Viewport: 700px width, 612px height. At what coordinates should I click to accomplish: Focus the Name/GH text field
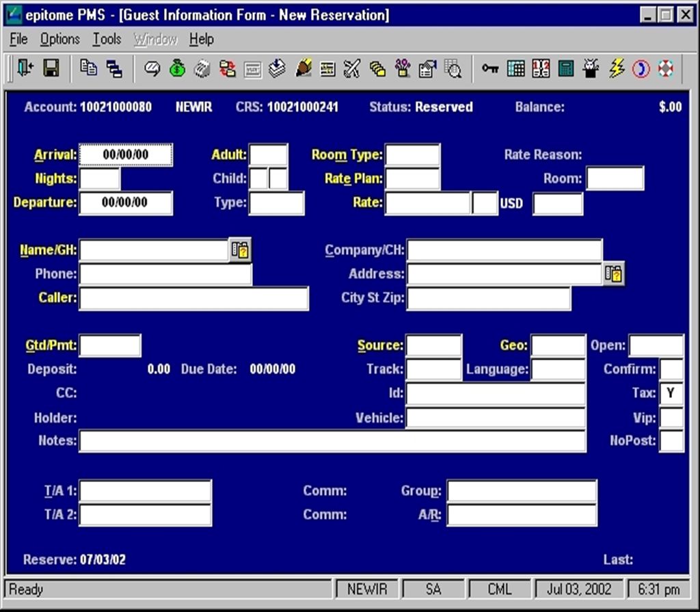point(154,250)
